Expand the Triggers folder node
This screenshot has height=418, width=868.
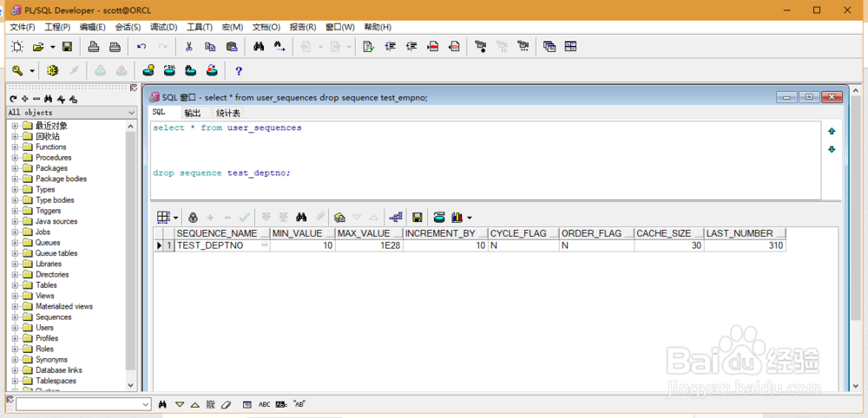pos(15,211)
